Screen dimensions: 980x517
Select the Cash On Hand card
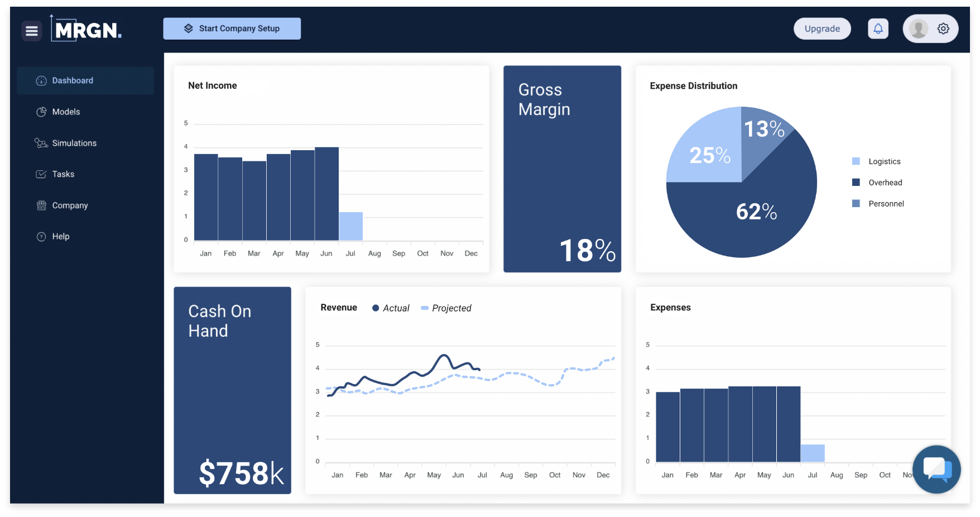[x=232, y=390]
